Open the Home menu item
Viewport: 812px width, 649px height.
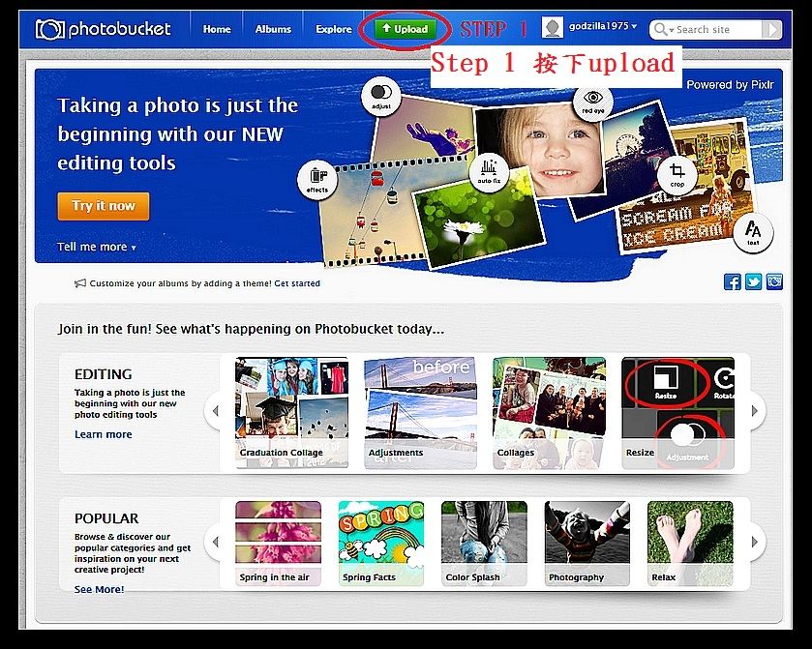[x=217, y=29]
